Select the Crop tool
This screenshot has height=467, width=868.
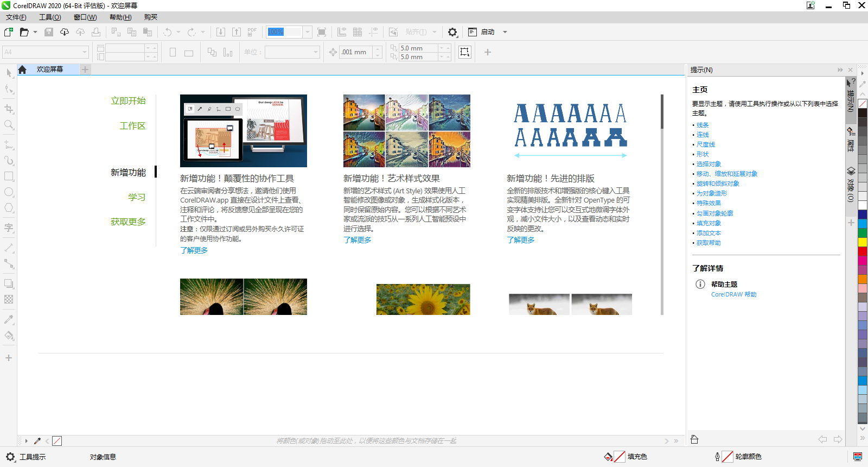pos(9,109)
